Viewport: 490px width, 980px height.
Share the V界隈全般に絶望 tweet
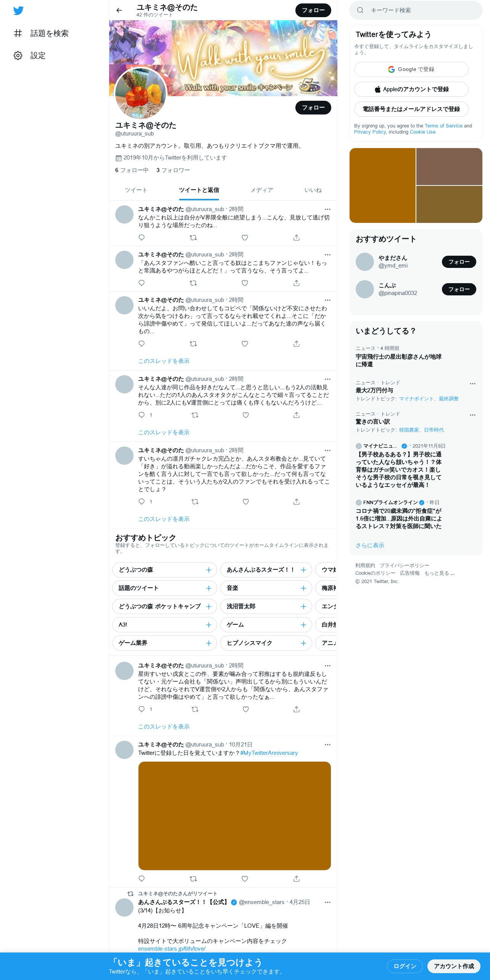297,237
